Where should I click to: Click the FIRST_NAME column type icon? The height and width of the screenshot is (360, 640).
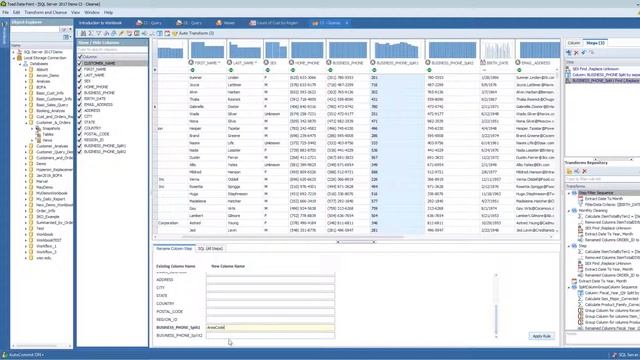click(191, 63)
